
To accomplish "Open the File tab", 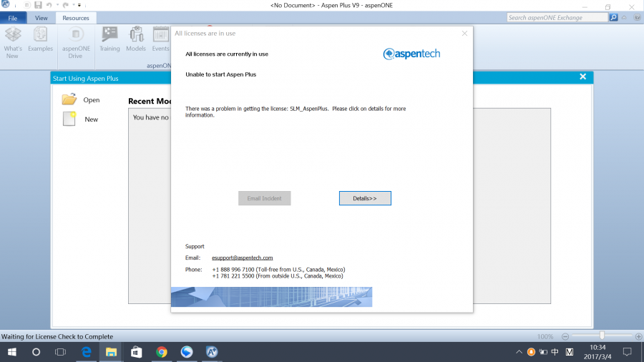I will pyautogui.click(x=13, y=18).
